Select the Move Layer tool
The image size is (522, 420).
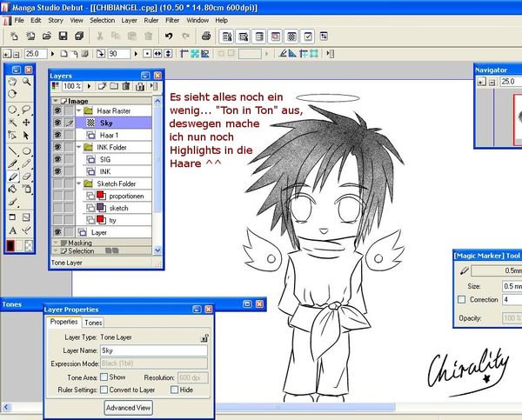click(x=27, y=123)
